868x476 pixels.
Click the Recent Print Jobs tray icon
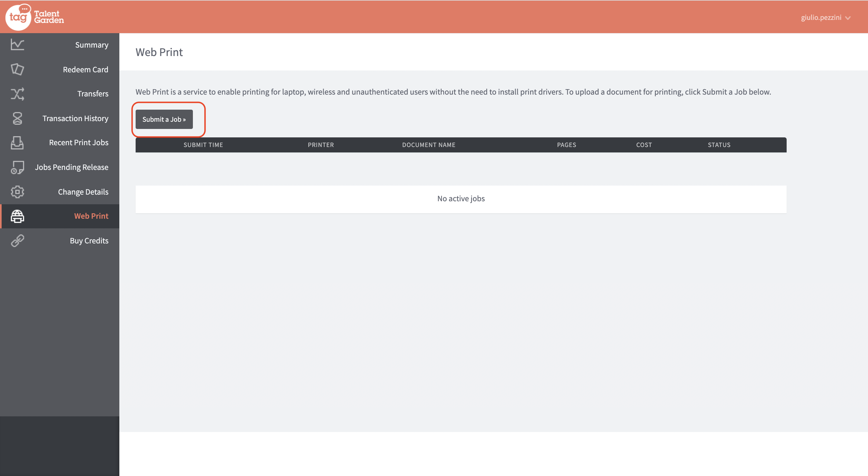point(17,142)
